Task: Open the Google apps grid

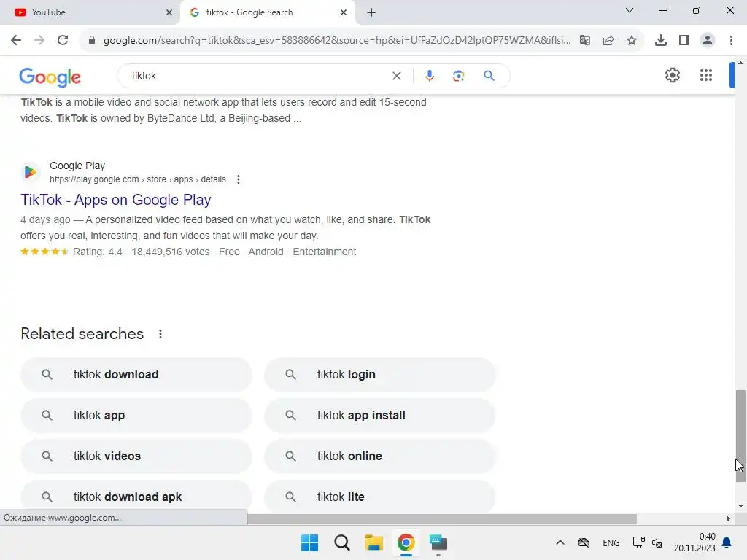Action: (x=706, y=75)
